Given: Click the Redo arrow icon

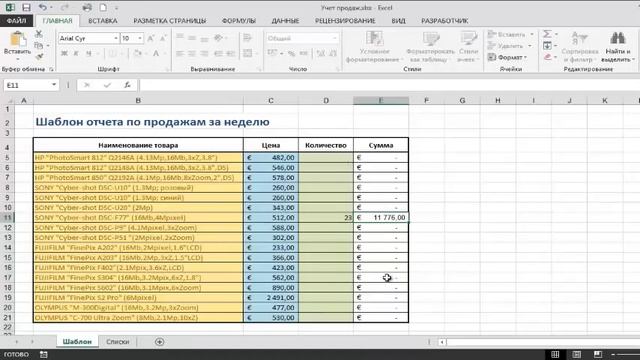Looking at the screenshot, I should point(64,7).
